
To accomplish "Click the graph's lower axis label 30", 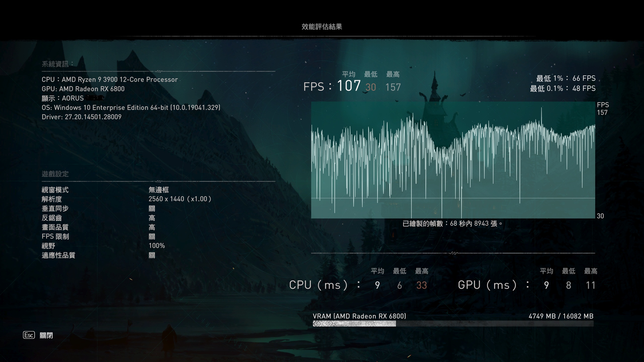I will pos(600,216).
